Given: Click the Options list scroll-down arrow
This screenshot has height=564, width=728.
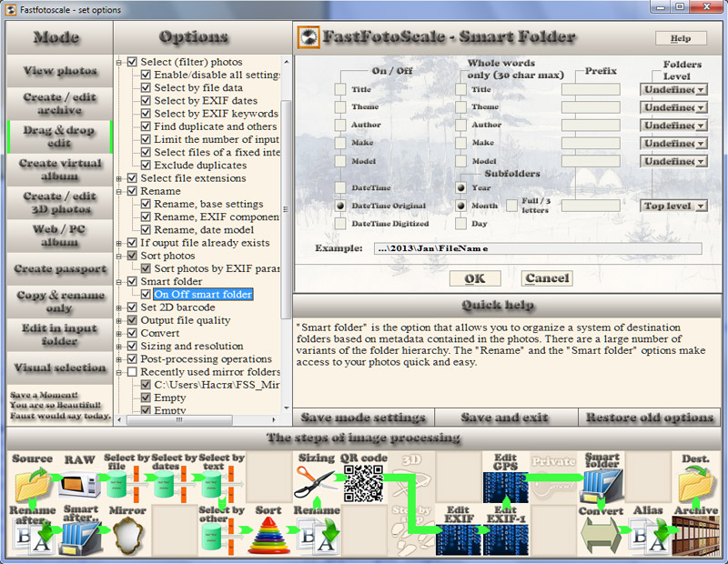Looking at the screenshot, I should click(x=286, y=408).
